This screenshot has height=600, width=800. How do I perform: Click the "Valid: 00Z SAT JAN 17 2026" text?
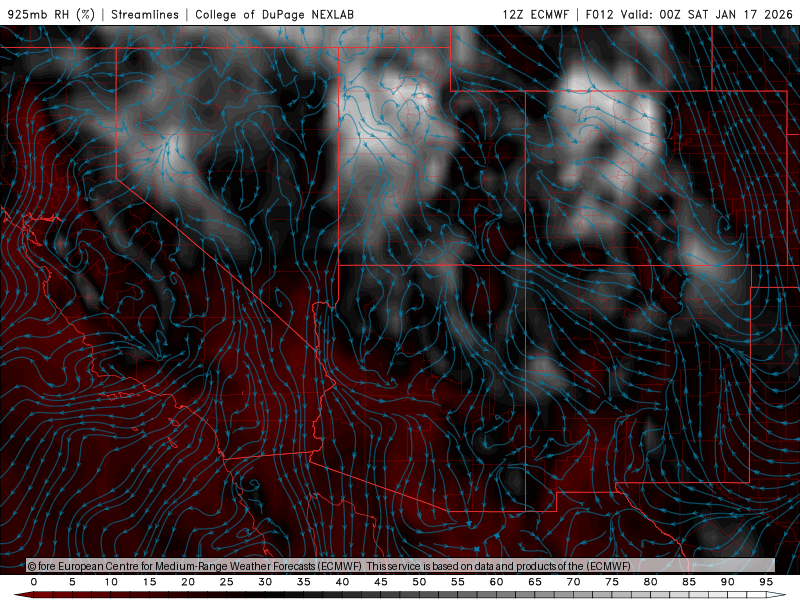(706, 14)
